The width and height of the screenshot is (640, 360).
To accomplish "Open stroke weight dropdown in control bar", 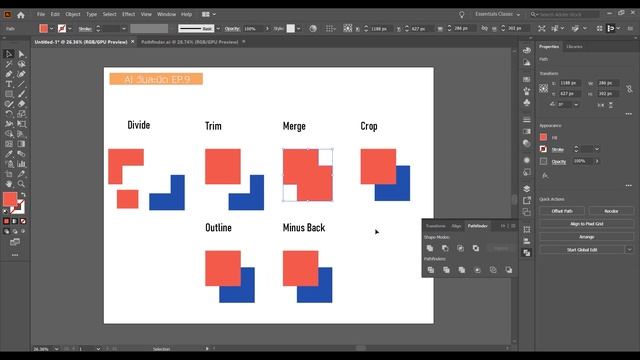I will tap(124, 29).
